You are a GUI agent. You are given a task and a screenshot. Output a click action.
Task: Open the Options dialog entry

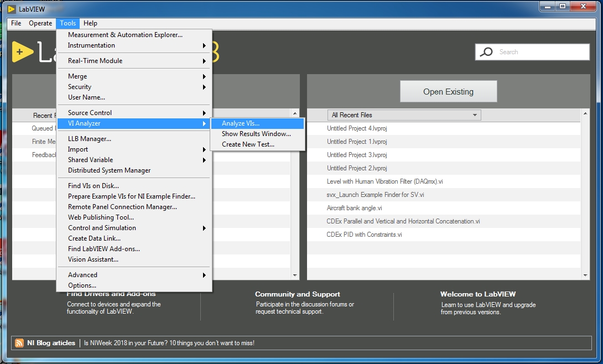pyautogui.click(x=134, y=285)
